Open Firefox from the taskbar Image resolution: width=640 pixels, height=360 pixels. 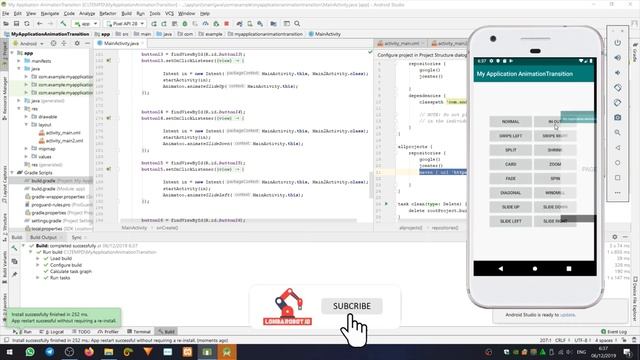(89, 352)
